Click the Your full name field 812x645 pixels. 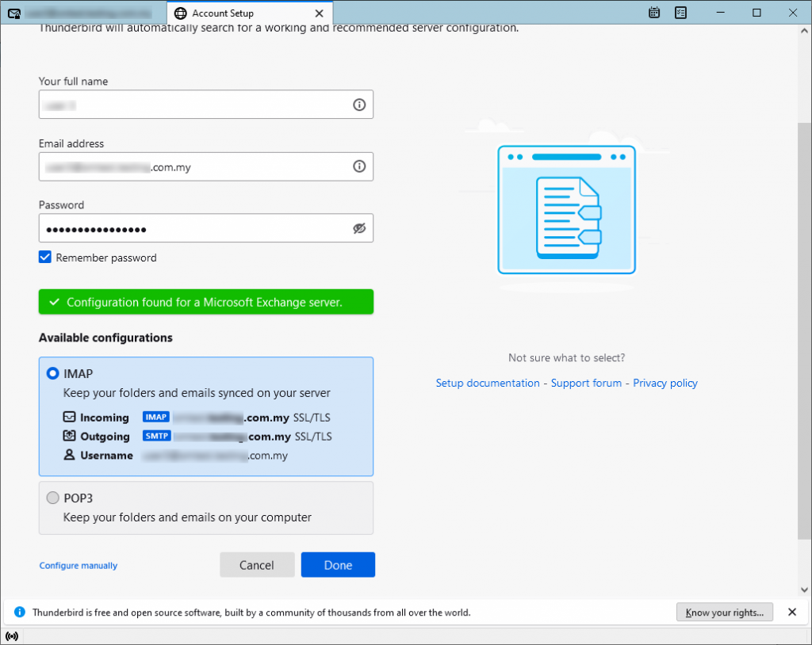(x=205, y=105)
